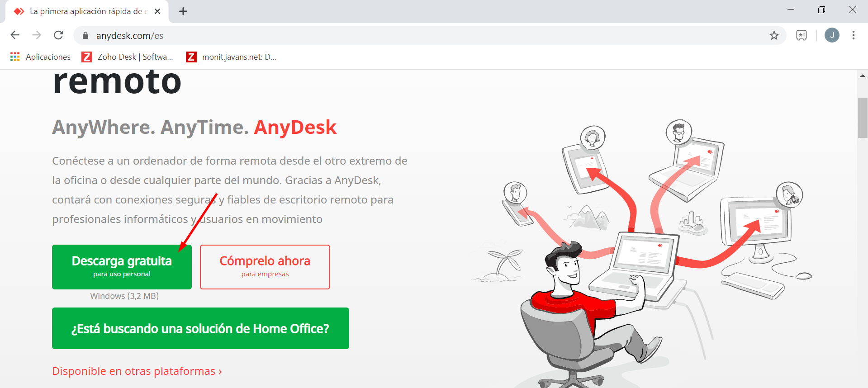
Task: Click Home Office solution green button
Action: point(200,328)
